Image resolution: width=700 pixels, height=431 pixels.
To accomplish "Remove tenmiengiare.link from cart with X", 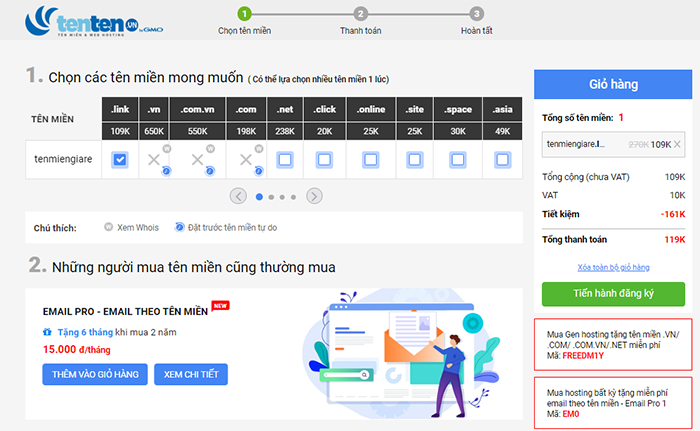I will pos(677,144).
